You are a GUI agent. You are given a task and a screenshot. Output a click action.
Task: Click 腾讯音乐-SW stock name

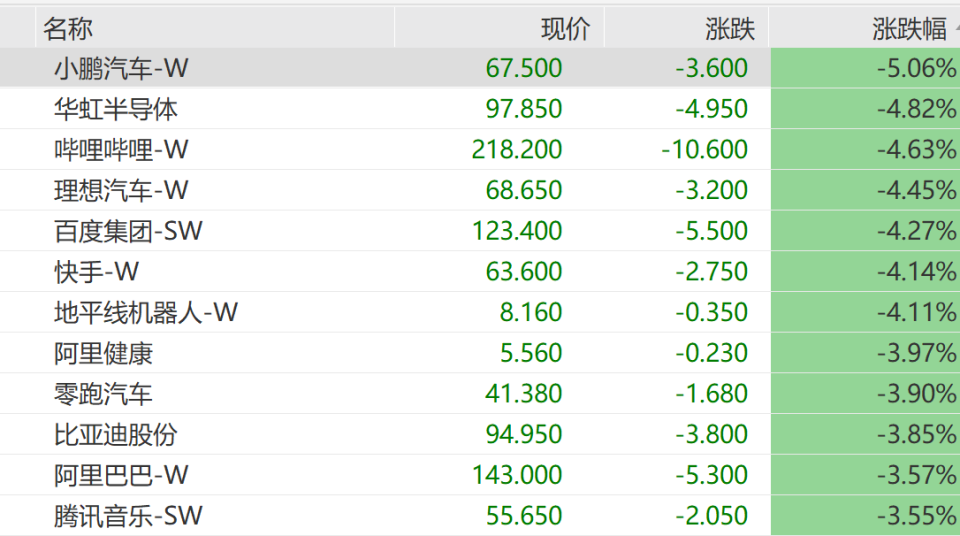(x=128, y=516)
